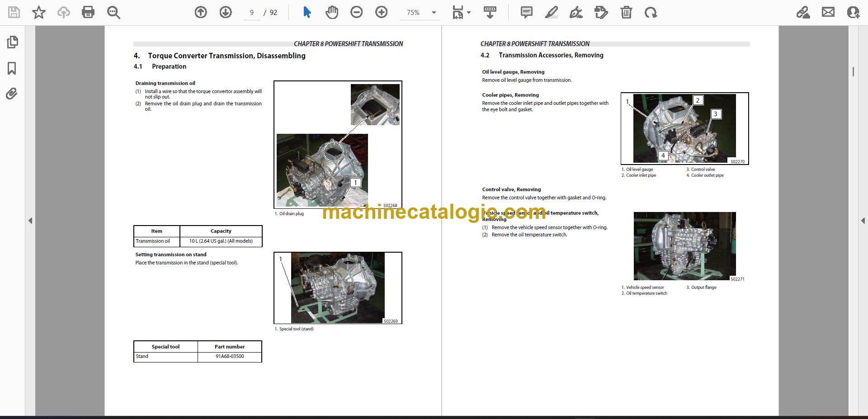868x419 pixels.
Task: Expand the right tools pane arrow
Action: [863, 221]
